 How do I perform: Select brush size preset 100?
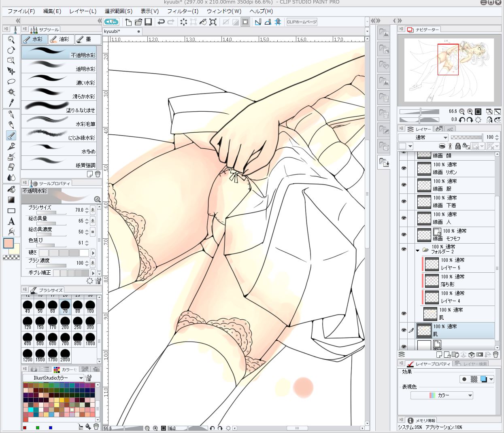(90, 307)
